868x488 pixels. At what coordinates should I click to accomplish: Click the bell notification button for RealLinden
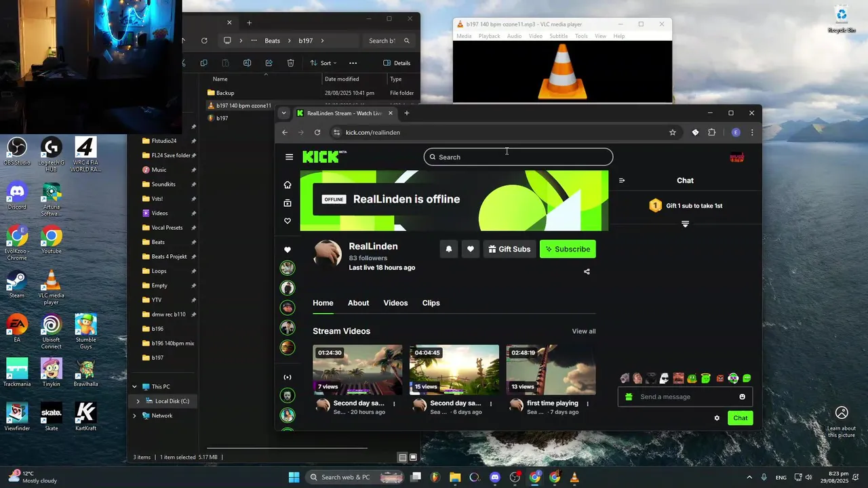pos(449,249)
